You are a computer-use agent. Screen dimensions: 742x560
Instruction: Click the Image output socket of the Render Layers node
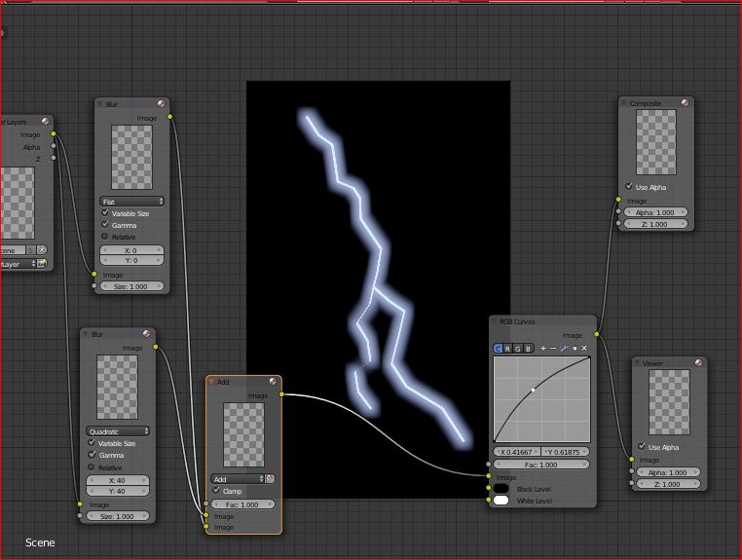click(x=54, y=134)
